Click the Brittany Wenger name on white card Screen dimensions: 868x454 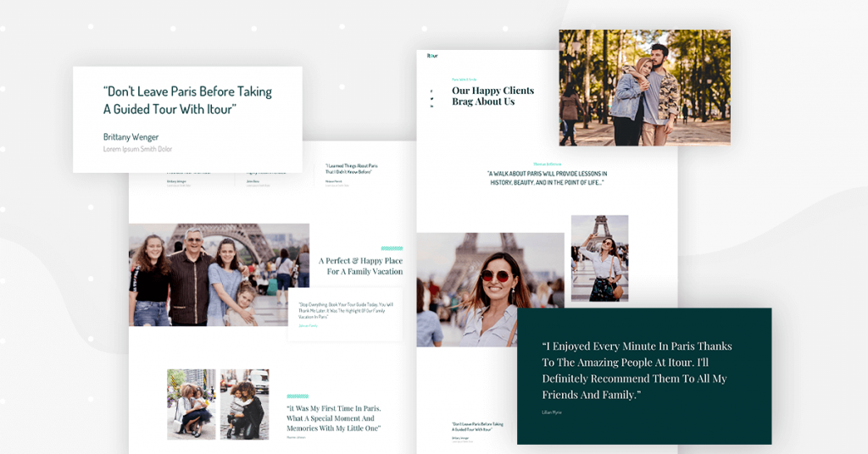(131, 137)
